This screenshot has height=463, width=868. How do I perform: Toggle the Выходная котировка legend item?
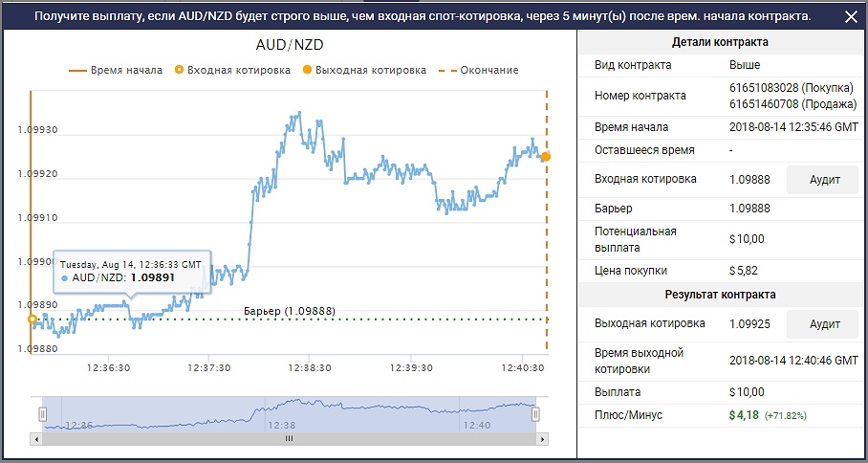tap(365, 71)
